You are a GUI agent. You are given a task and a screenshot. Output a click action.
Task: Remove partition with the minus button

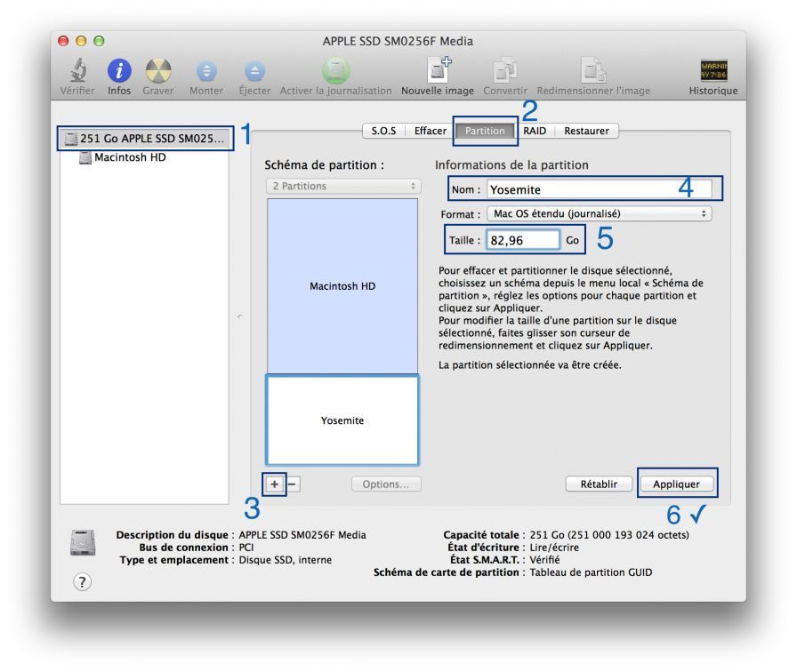pyautogui.click(x=293, y=484)
